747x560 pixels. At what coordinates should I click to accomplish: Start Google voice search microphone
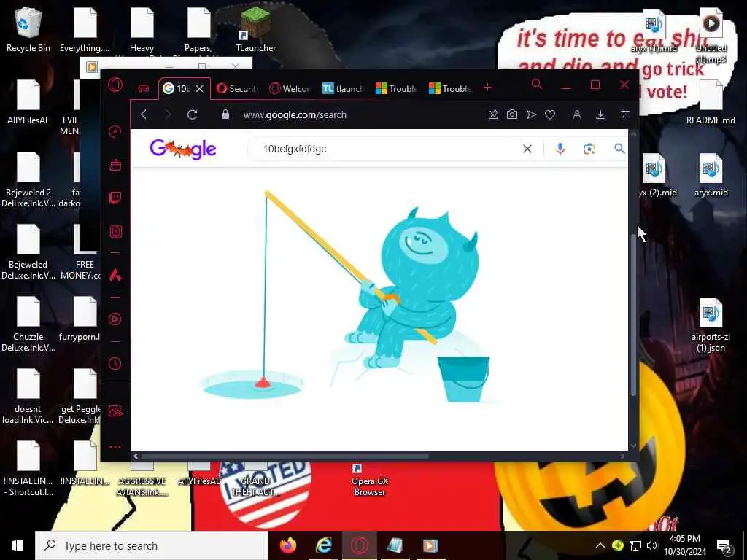[x=560, y=149]
